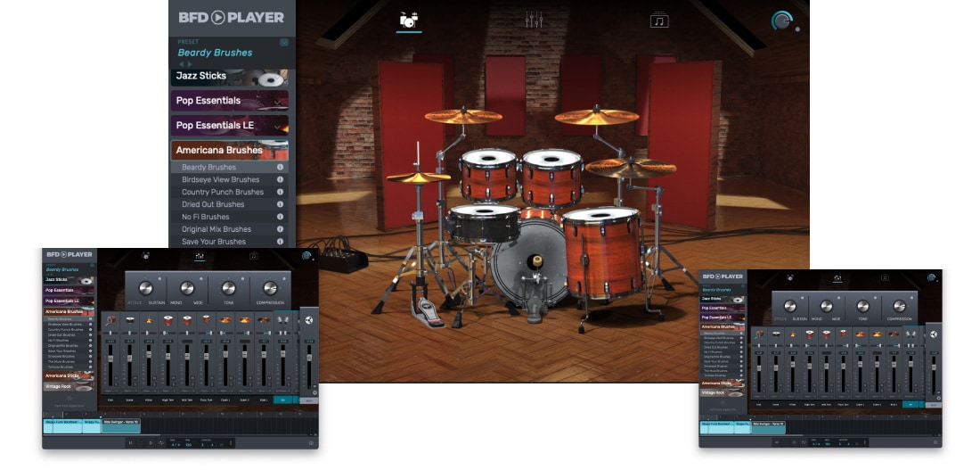Viewport: 980px width, 470px height.
Task: Click master channel fader in left mixer window
Action: (x=309, y=358)
